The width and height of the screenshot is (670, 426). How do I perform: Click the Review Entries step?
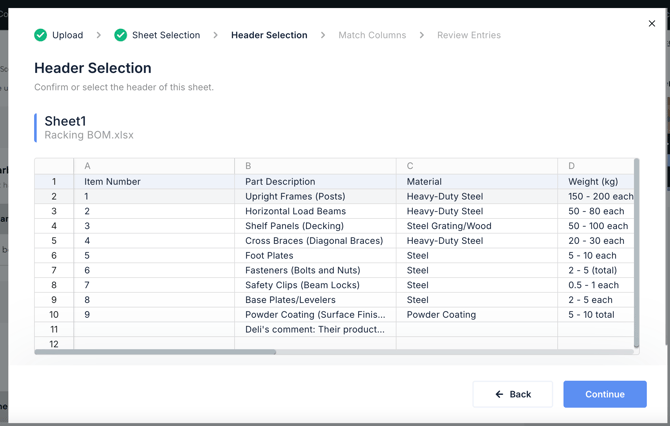468,35
